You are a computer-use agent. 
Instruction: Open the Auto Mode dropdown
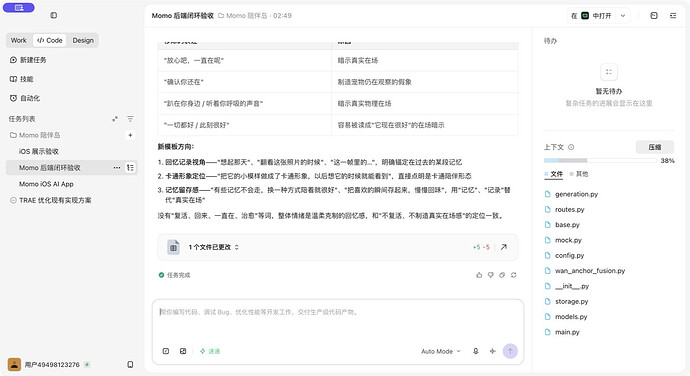tap(440, 351)
